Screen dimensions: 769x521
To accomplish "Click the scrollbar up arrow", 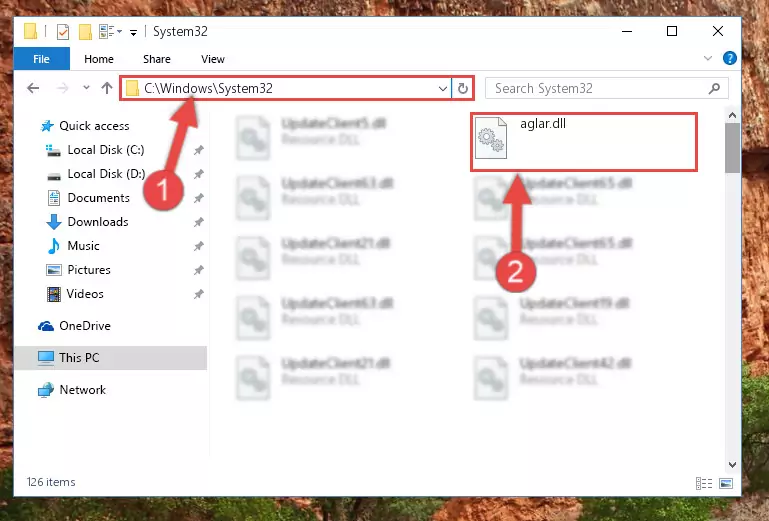I will click(732, 116).
